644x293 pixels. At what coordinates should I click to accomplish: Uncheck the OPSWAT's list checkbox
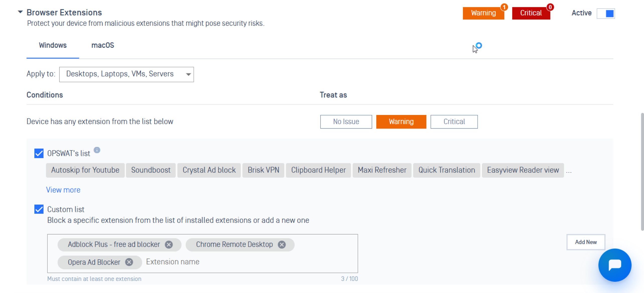click(x=39, y=153)
